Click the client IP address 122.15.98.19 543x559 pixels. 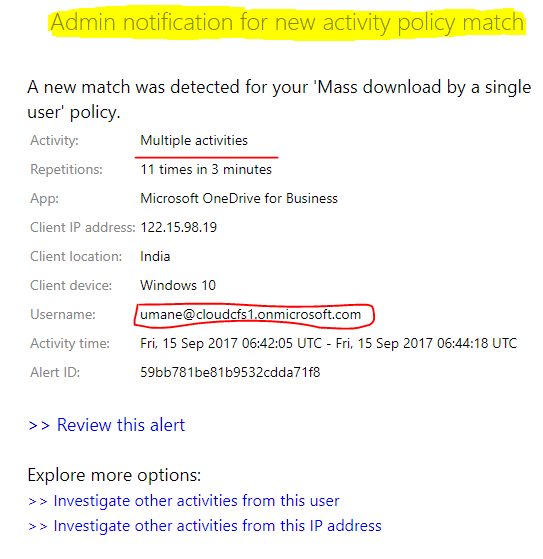click(x=179, y=227)
